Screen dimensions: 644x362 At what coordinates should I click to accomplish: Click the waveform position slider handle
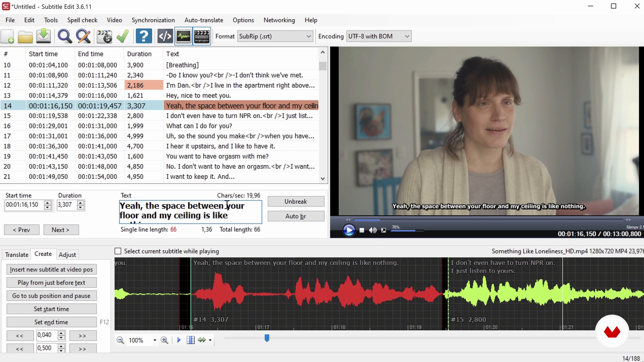[267, 338]
